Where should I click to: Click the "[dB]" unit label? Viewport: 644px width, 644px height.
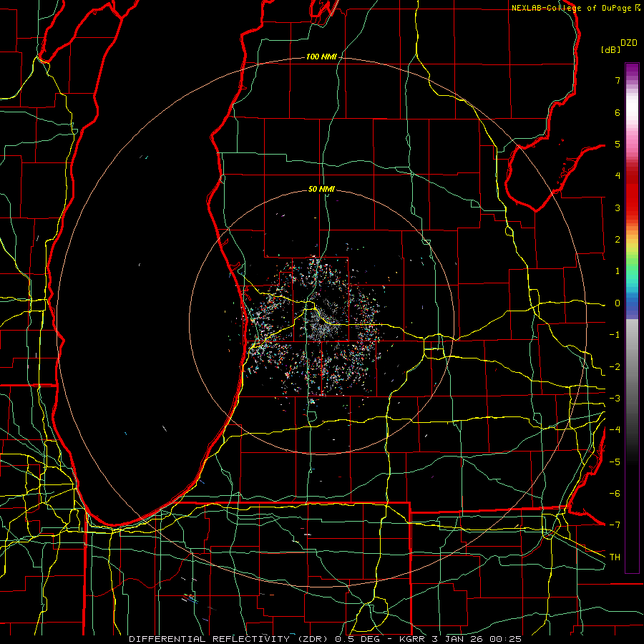pos(610,49)
